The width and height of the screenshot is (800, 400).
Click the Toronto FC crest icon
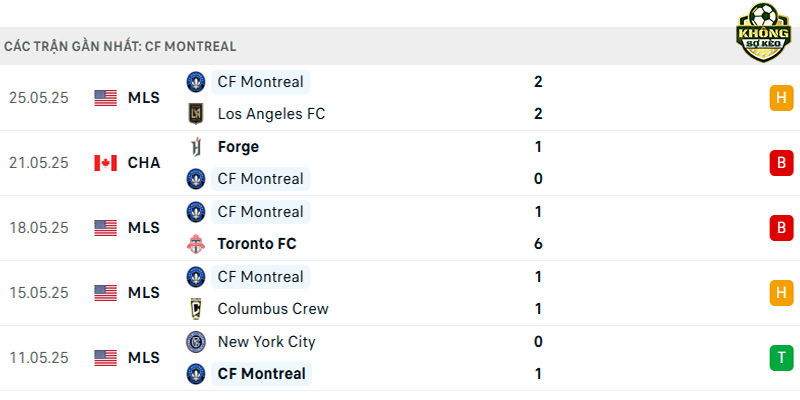point(196,244)
